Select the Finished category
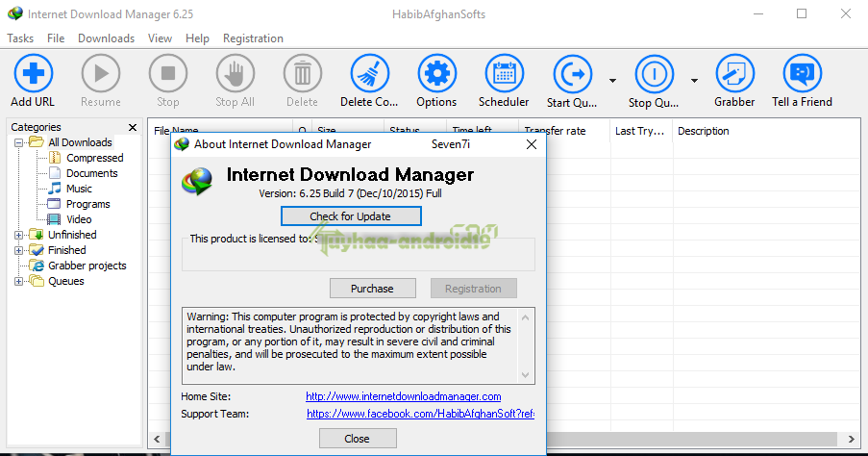Screen dimensions: 868x456 coord(67,250)
